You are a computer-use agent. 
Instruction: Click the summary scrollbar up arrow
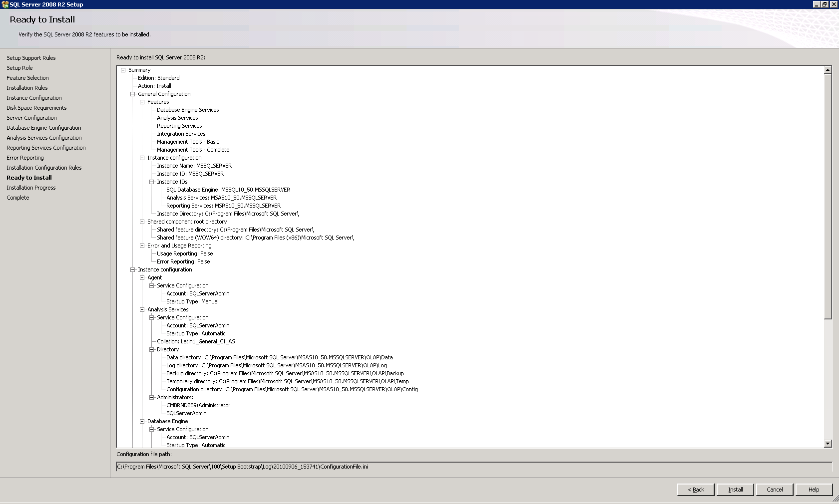click(x=828, y=70)
